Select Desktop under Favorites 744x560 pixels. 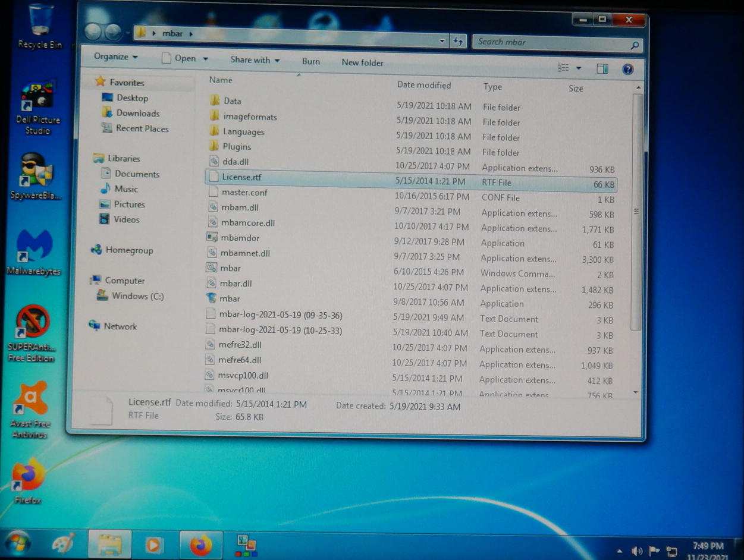point(125,97)
